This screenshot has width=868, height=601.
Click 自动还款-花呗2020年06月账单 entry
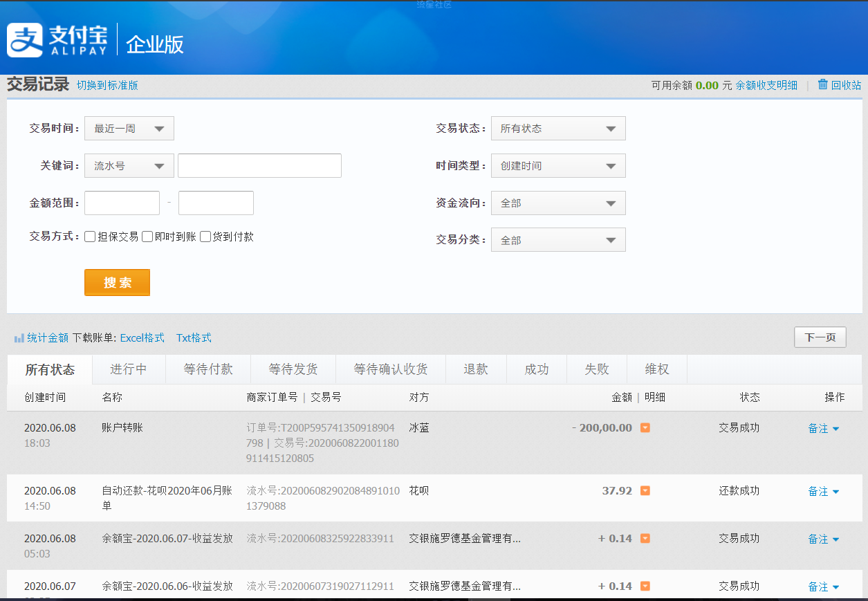click(167, 499)
